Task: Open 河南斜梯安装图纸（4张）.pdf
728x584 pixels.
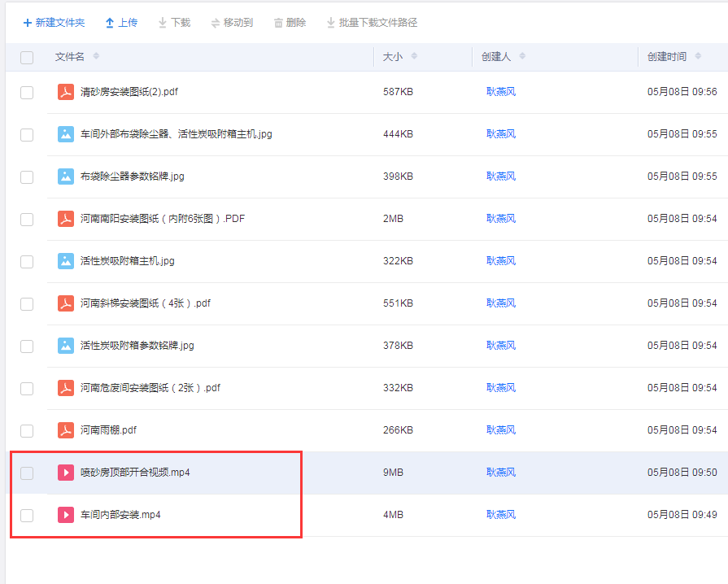Action: point(146,303)
